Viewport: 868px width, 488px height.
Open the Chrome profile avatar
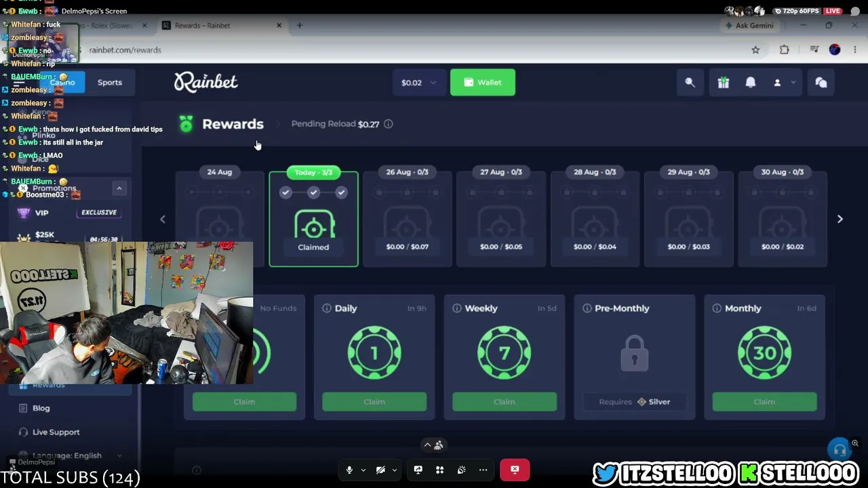835,49
